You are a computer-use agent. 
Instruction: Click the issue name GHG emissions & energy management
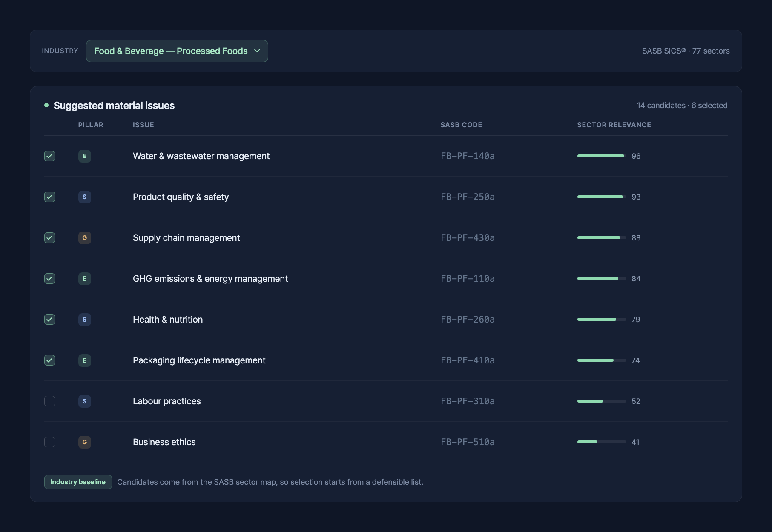point(210,279)
